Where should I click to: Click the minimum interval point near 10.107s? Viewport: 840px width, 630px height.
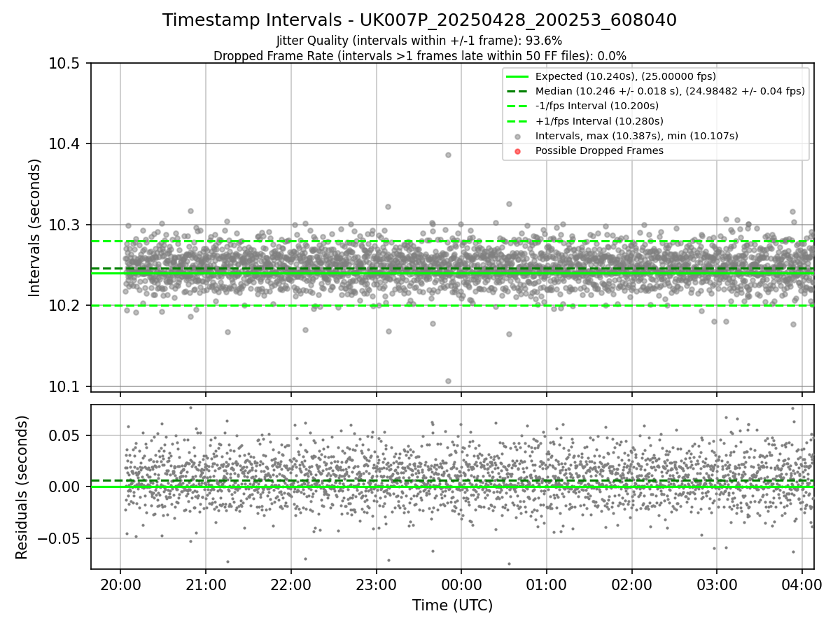pyautogui.click(x=448, y=381)
